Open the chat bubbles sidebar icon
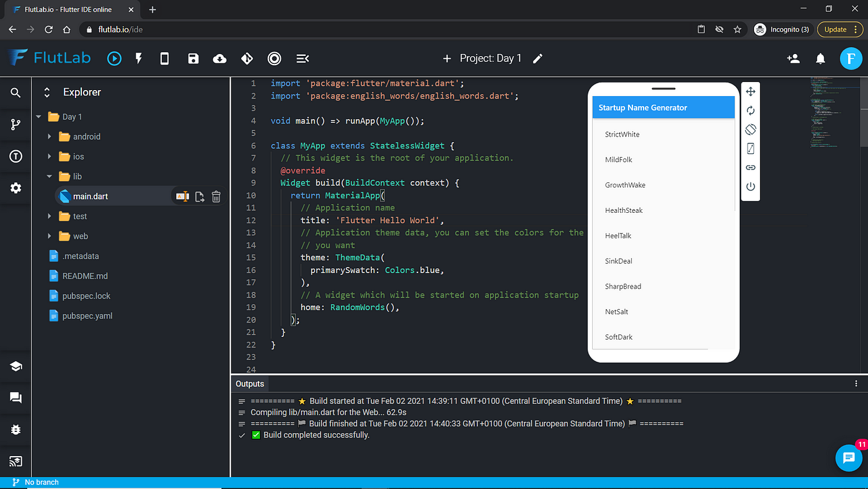Image resolution: width=868 pixels, height=489 pixels. [x=16, y=398]
